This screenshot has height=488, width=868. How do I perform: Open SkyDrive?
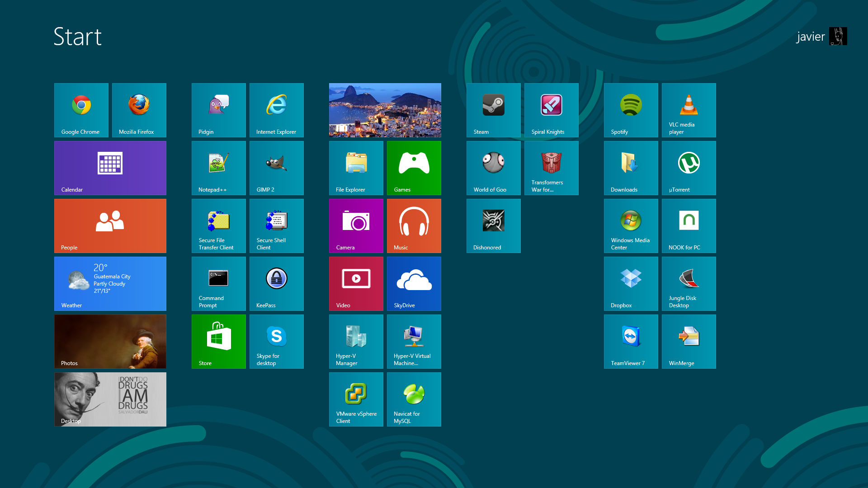point(414,283)
